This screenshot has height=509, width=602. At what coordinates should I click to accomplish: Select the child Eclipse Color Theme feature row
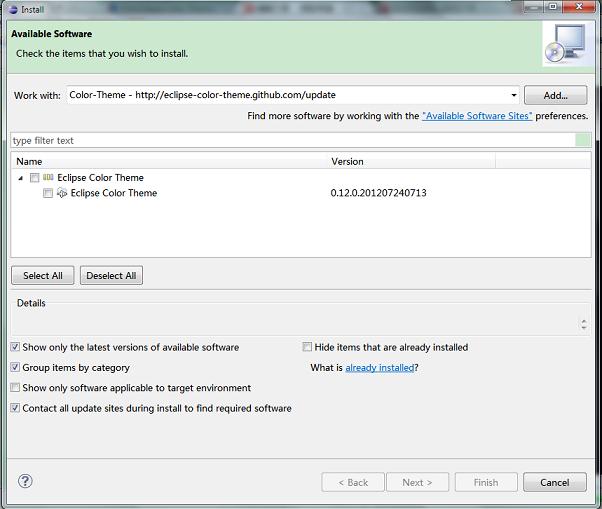[114, 193]
